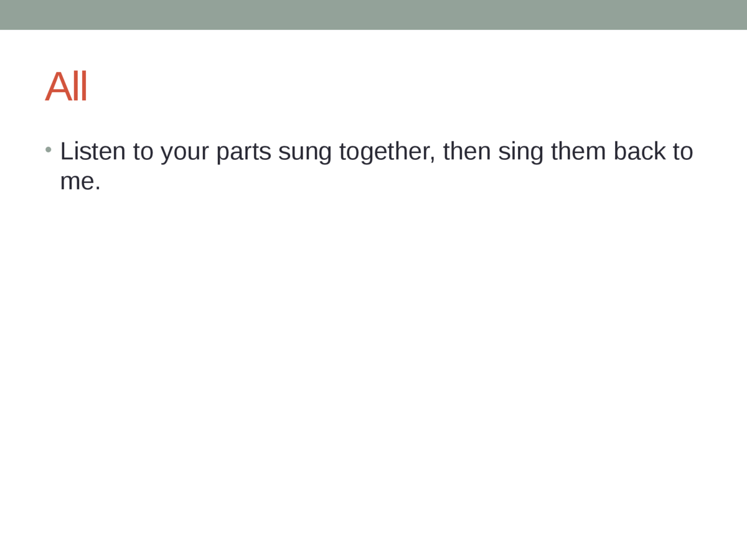Click the word "me." on the second line
The width and height of the screenshot is (747, 560).
click(x=80, y=181)
